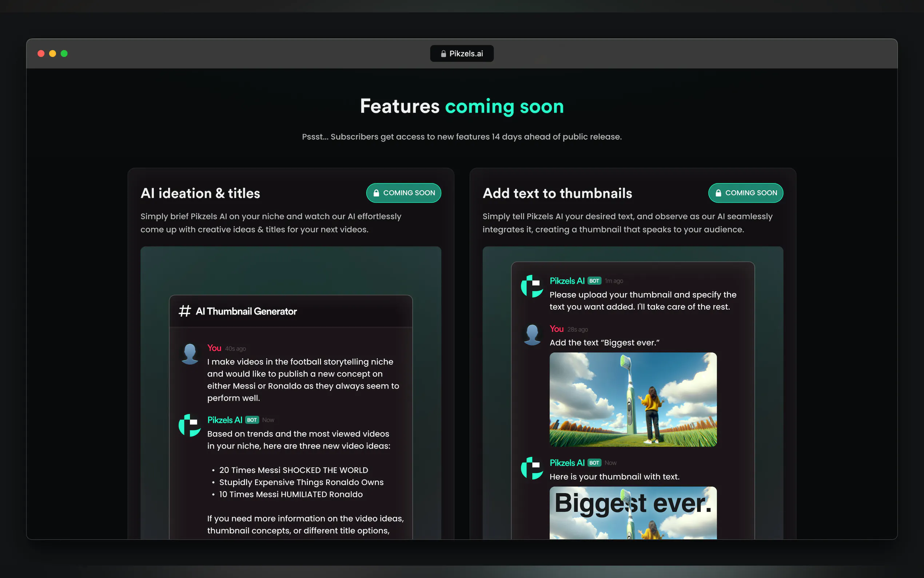Click 'You' username on 40s ago message

[214, 348]
